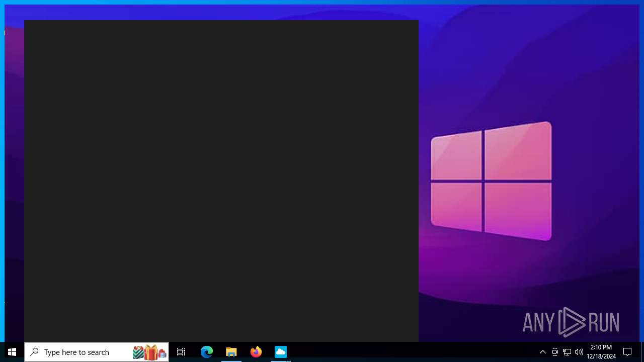Open the clock showing 2:10 PM
This screenshot has width=644, height=362.
pos(601,352)
